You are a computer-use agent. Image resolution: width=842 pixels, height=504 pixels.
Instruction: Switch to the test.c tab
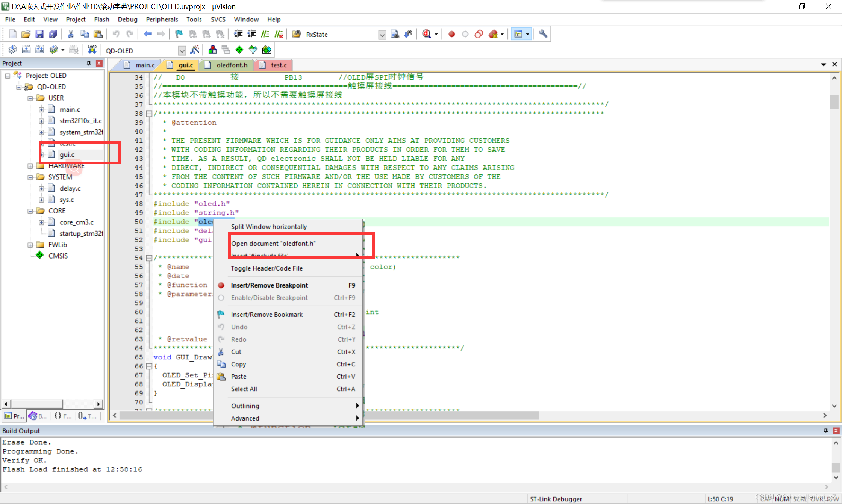pyautogui.click(x=274, y=65)
